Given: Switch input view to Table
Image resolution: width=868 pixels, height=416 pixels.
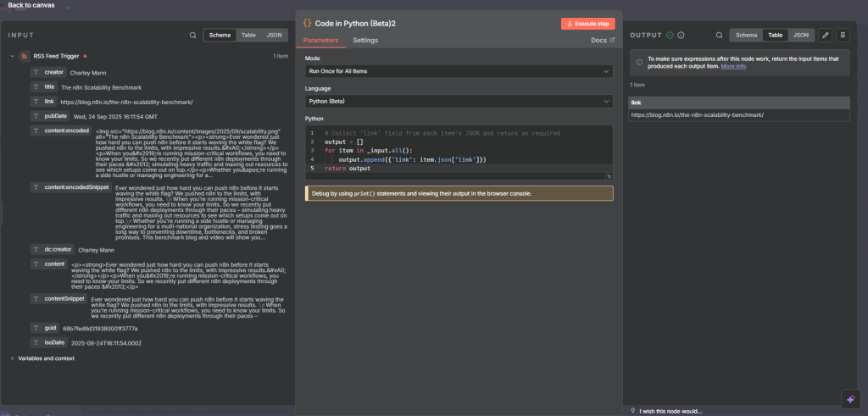Looking at the screenshot, I should (x=248, y=36).
